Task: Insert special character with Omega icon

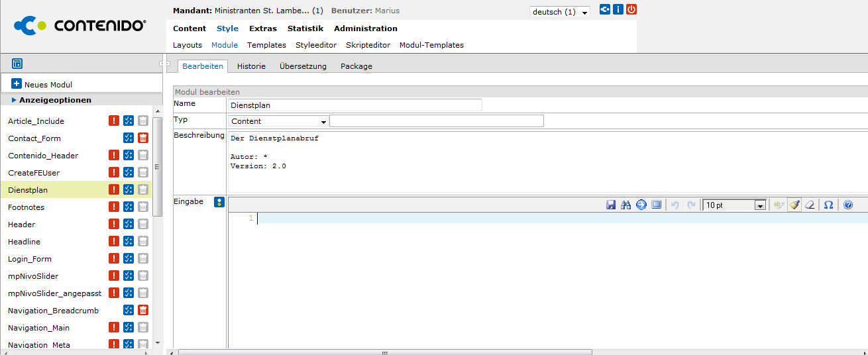Action: (x=828, y=205)
